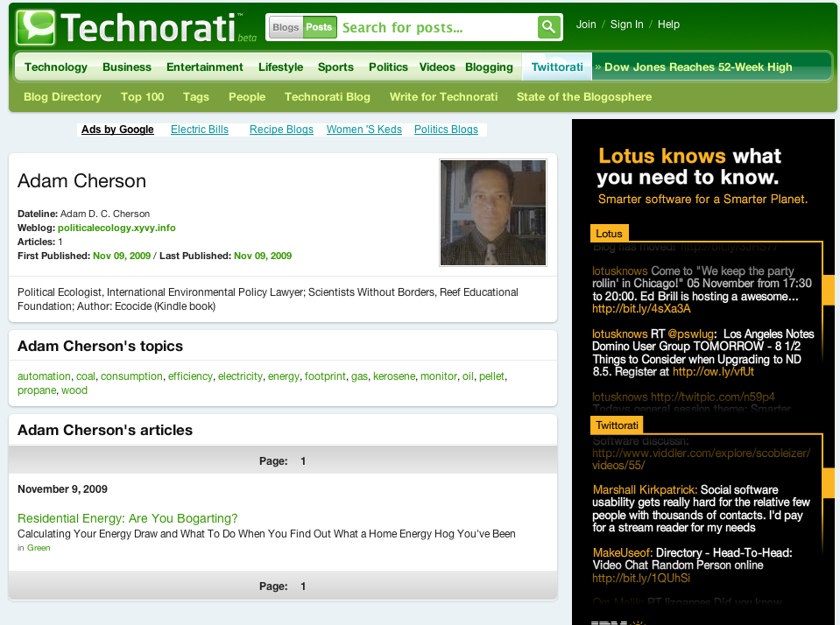Click Adam Cherson's profile photo
This screenshot has height=625, width=840.
tap(493, 213)
